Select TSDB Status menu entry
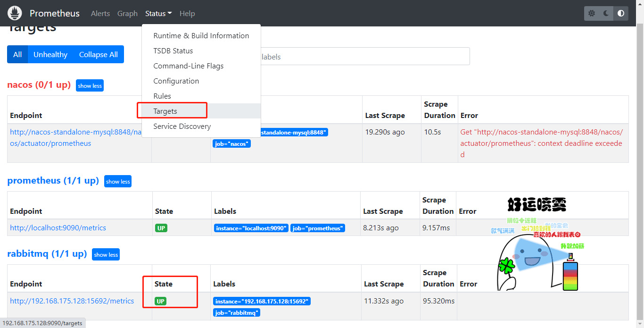The width and height of the screenshot is (644, 328). coord(201,51)
